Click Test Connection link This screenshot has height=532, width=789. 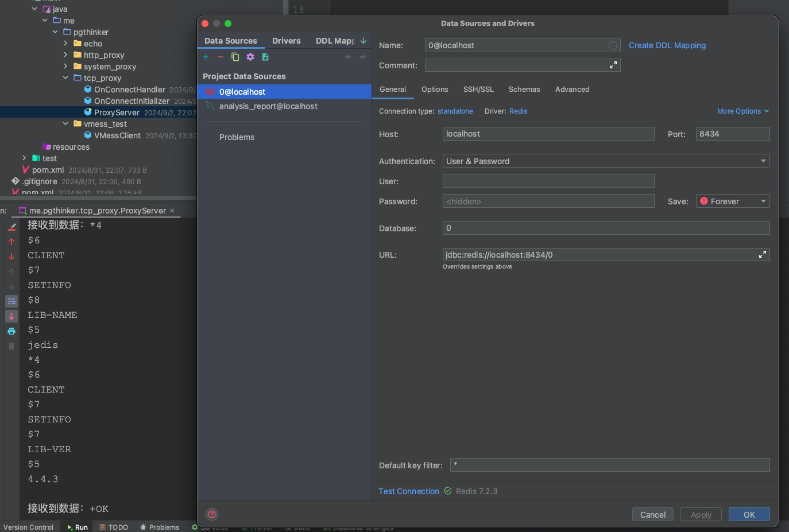409,491
